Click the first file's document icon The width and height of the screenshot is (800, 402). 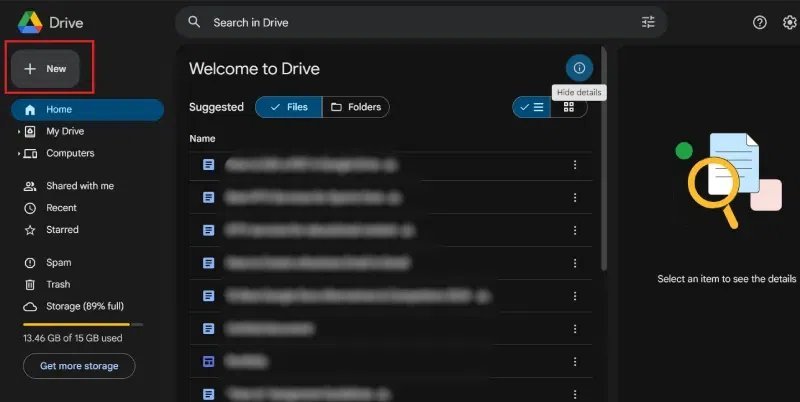coord(209,165)
